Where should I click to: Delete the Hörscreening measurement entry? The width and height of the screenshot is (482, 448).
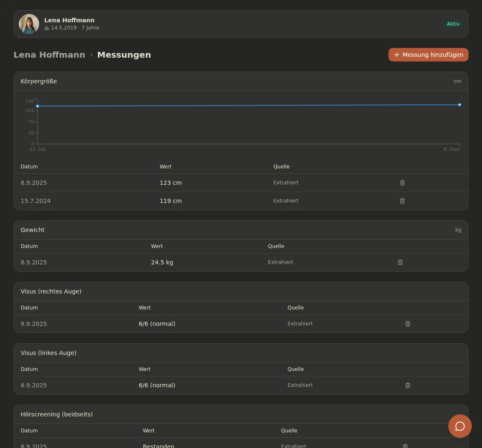coord(405,446)
